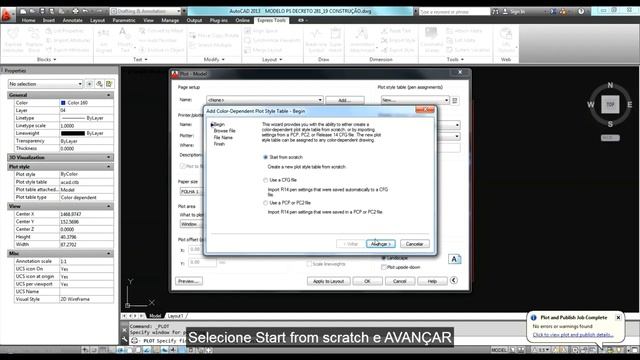Click the Lineweight ByLayer sample swatch
Screen dimensions: 640x360
click(x=73, y=133)
